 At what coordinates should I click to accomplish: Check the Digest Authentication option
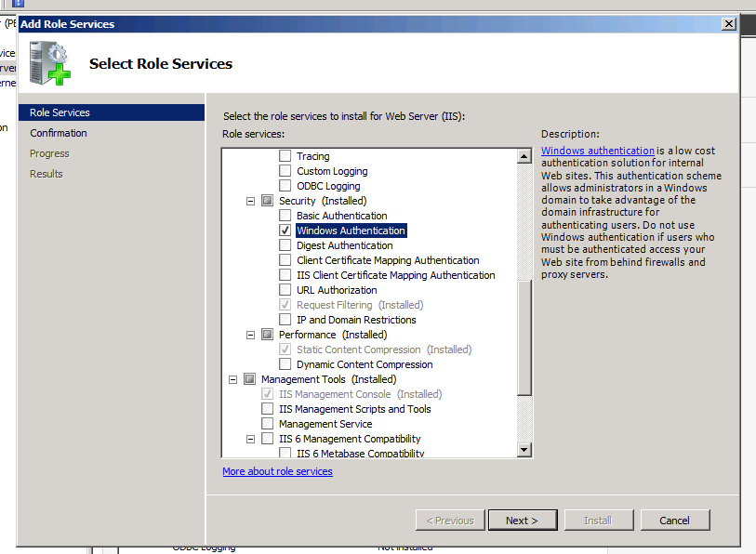coord(285,245)
